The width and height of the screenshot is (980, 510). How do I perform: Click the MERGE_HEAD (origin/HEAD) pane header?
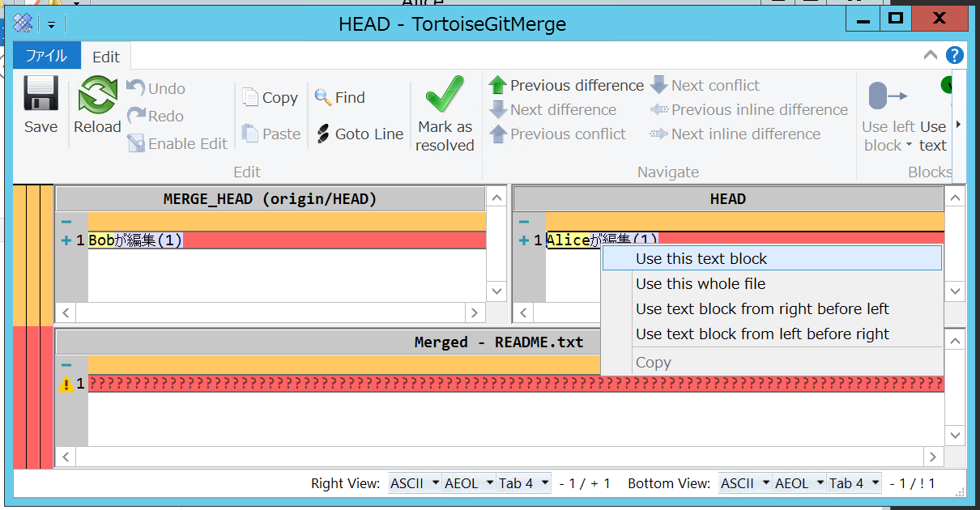pyautogui.click(x=270, y=199)
